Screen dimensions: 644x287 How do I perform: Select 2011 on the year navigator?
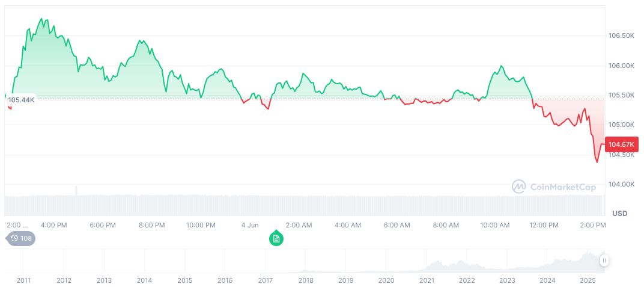coord(24,280)
